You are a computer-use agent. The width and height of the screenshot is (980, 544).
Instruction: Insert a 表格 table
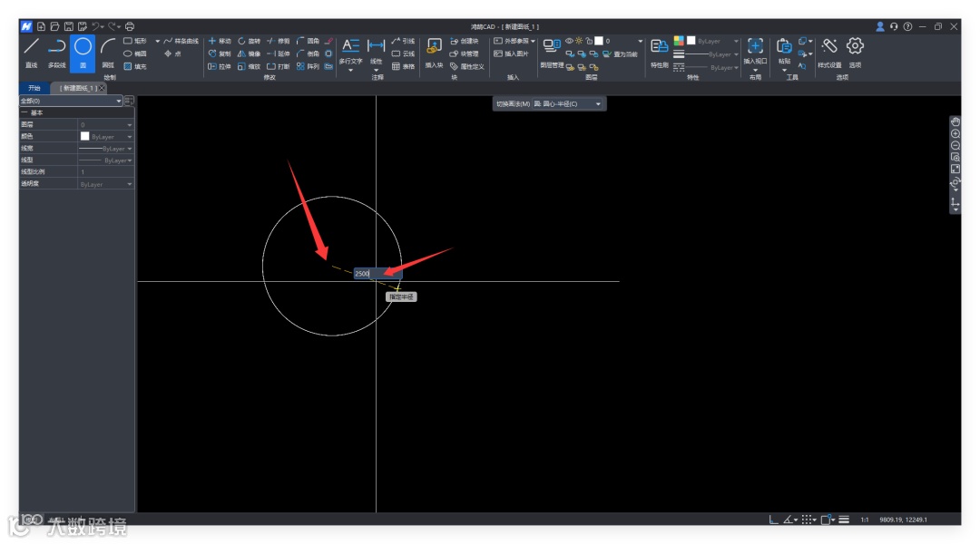pos(403,66)
